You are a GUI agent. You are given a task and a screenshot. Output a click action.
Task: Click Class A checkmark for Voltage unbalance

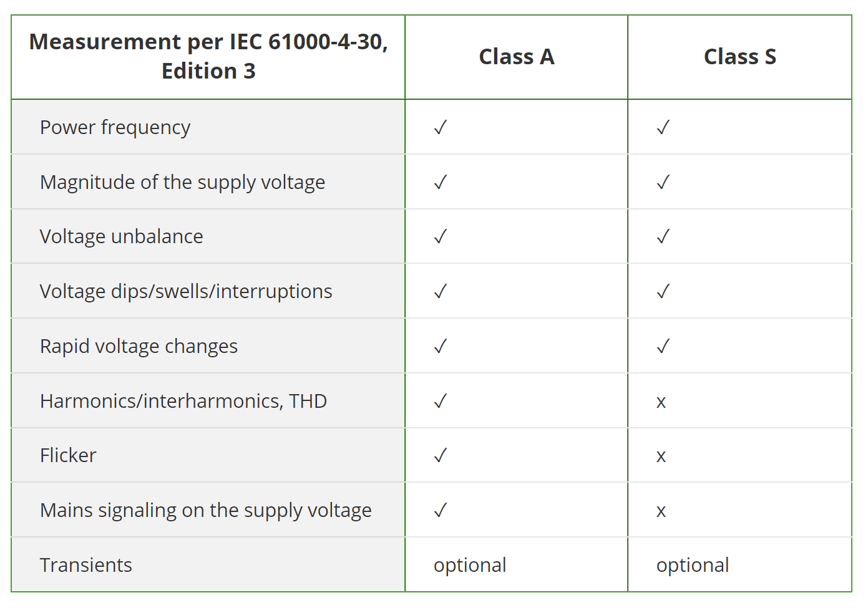click(x=441, y=236)
